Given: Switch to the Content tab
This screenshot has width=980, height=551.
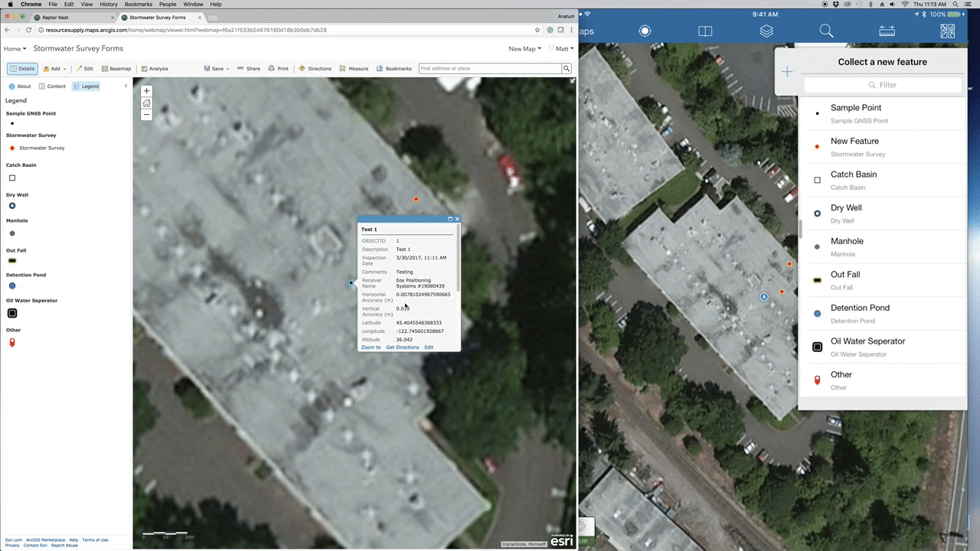Looking at the screenshot, I should pyautogui.click(x=53, y=86).
